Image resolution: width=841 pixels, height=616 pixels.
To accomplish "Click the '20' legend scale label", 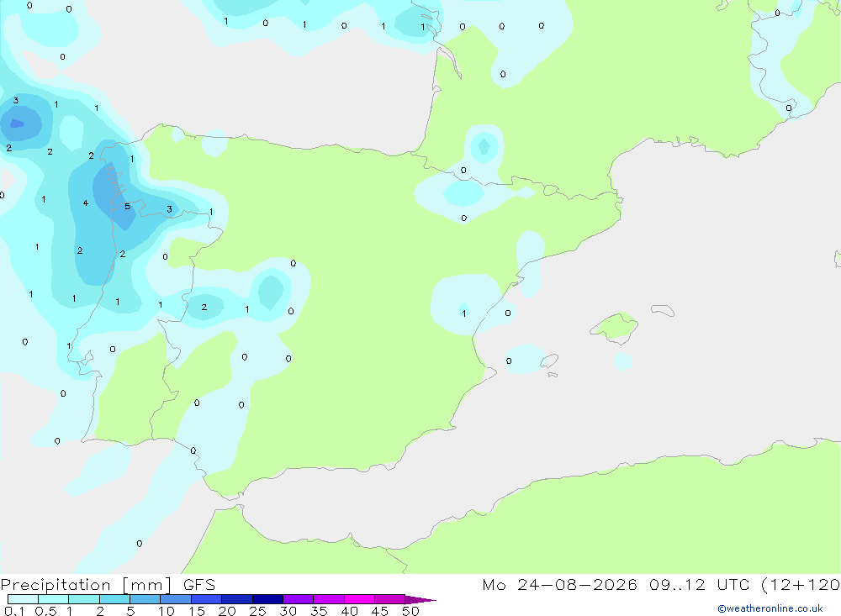I will (227, 611).
